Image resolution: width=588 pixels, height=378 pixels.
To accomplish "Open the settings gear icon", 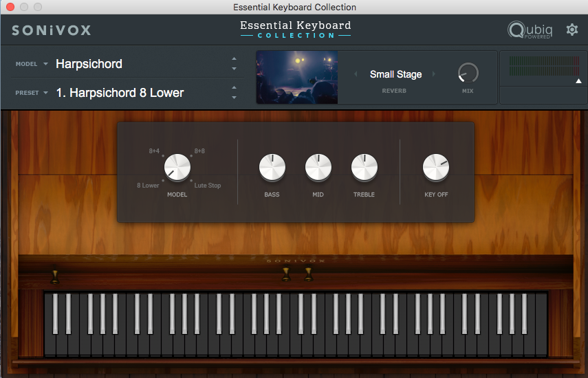I will (571, 30).
